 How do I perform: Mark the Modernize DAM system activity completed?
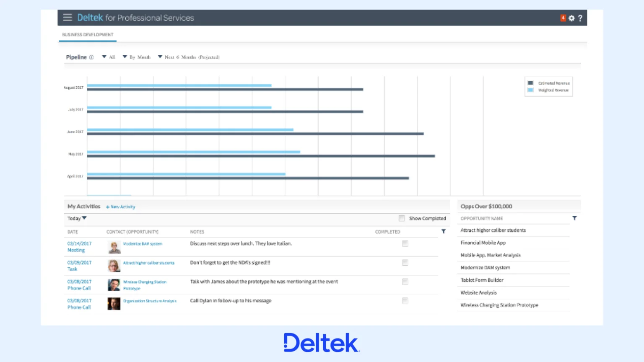[405, 243]
